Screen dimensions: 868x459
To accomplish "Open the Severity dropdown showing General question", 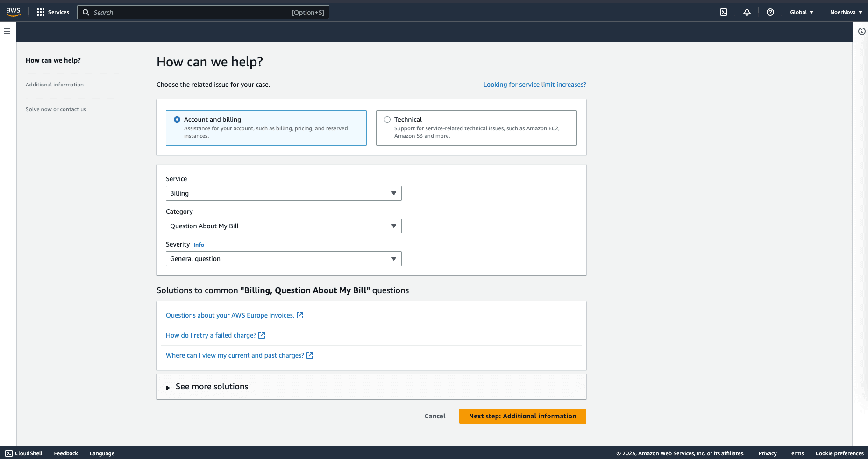I will (x=283, y=259).
